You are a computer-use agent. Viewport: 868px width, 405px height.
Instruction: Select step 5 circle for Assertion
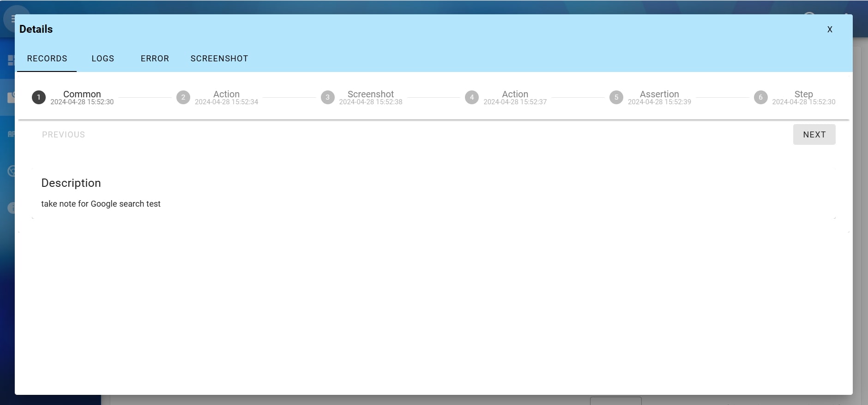coord(616,97)
